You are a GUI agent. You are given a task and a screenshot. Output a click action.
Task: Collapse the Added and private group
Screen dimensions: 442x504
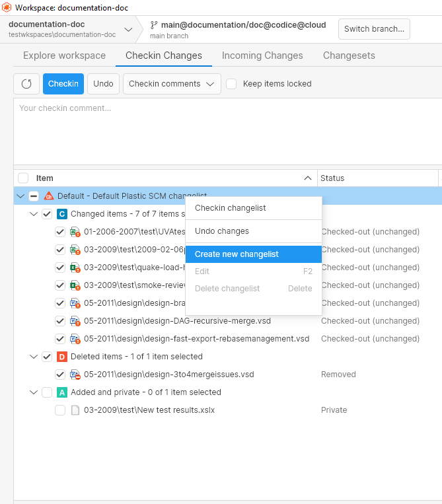click(x=34, y=392)
